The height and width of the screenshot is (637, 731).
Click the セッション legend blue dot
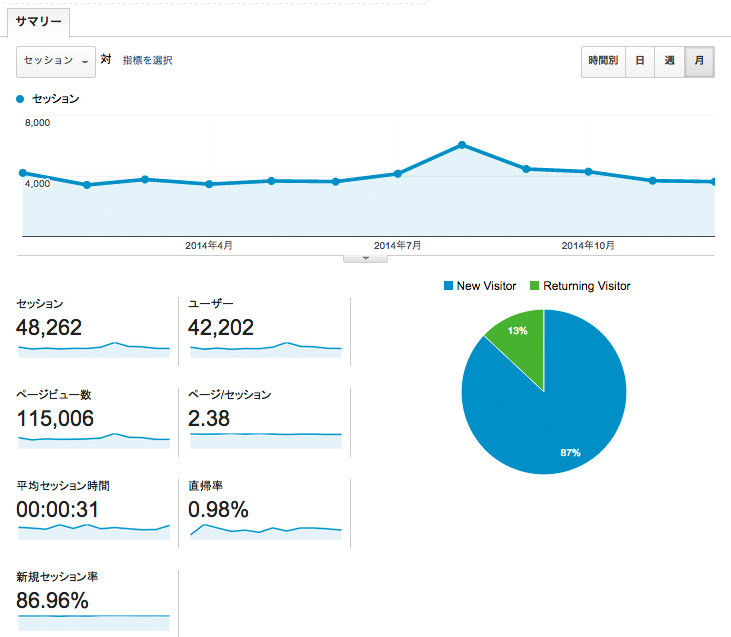20,99
